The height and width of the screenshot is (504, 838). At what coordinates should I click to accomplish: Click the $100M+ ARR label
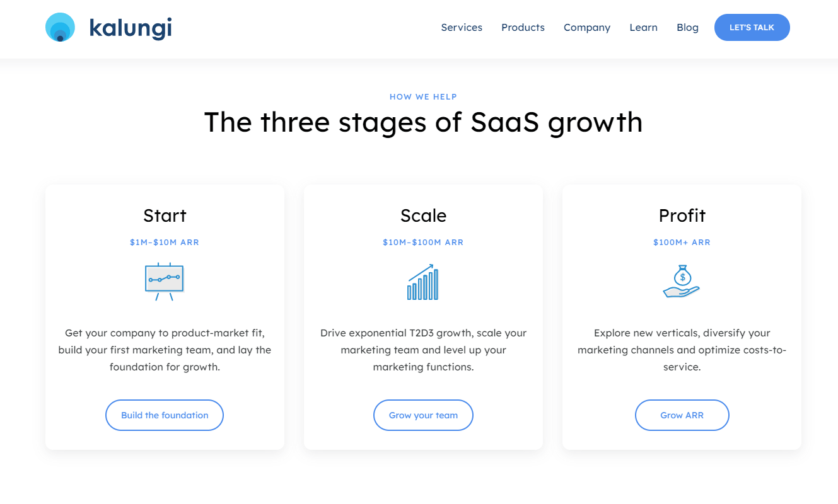[682, 243]
